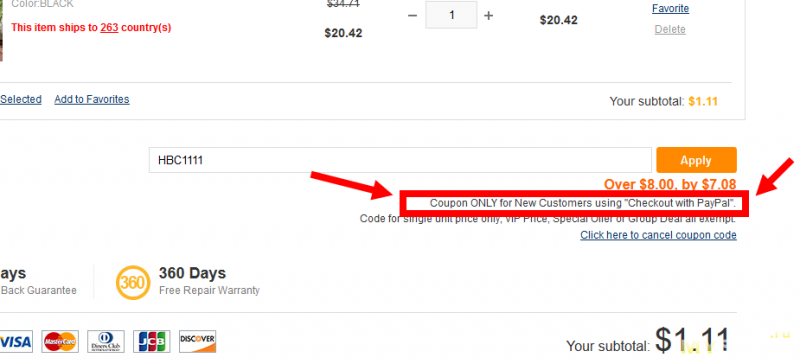Apply the coupon code

pos(696,160)
